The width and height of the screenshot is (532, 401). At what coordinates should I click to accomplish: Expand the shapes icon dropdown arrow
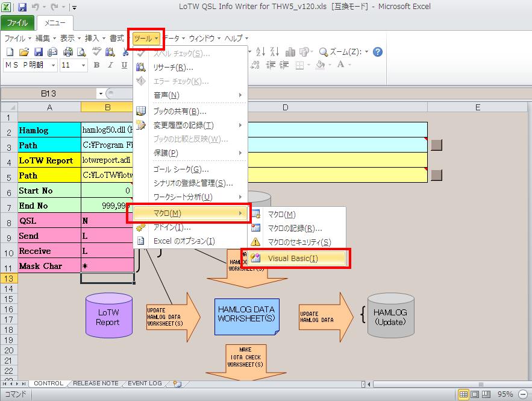(311, 52)
